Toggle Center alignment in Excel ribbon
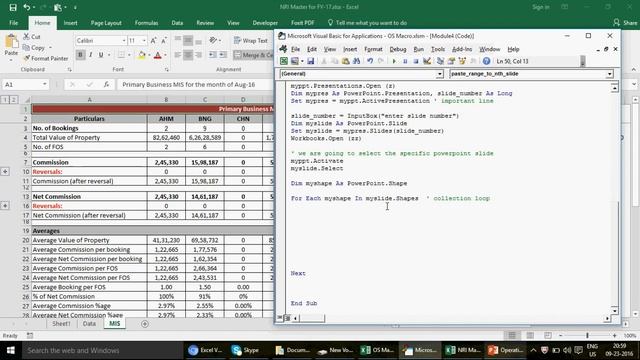640x360 pixels. pyautogui.click(x=188, y=55)
